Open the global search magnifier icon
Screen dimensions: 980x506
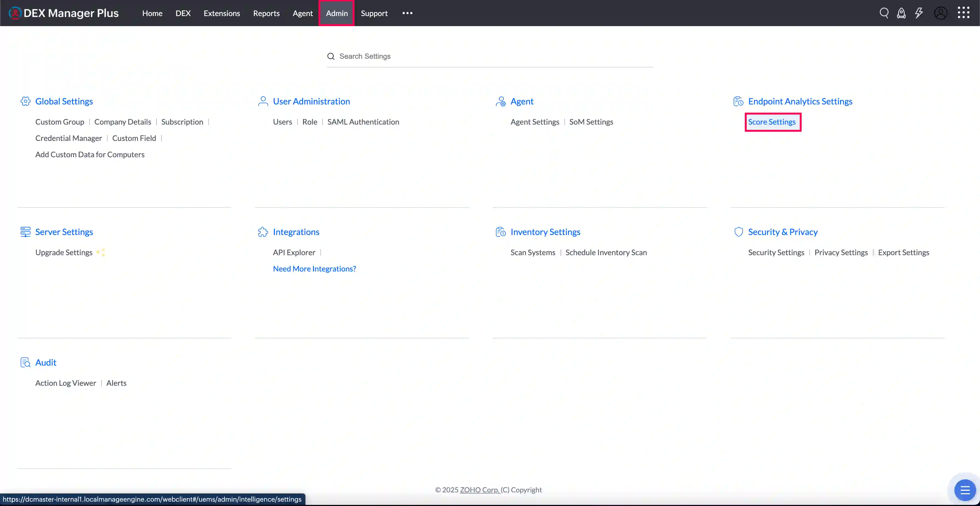(x=884, y=13)
